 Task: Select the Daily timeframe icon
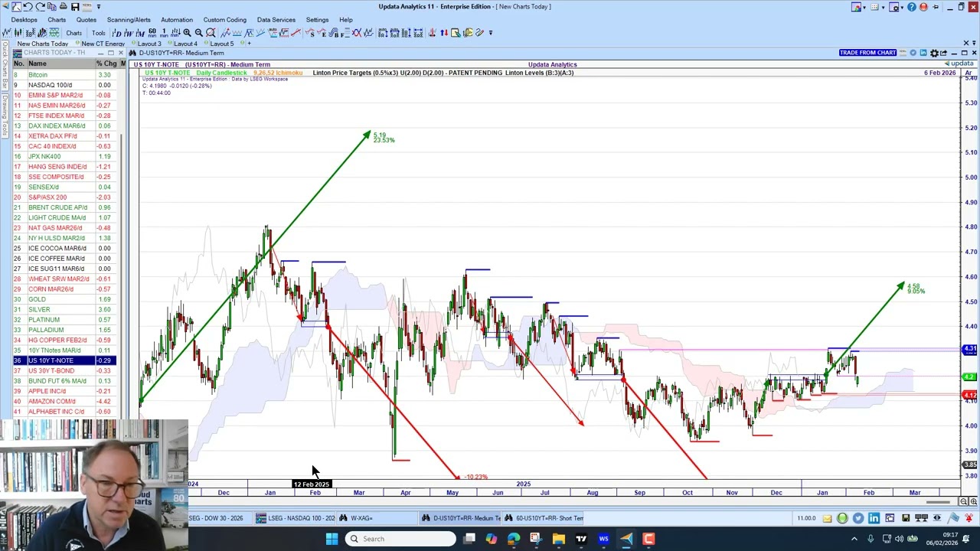pyautogui.click(x=116, y=33)
